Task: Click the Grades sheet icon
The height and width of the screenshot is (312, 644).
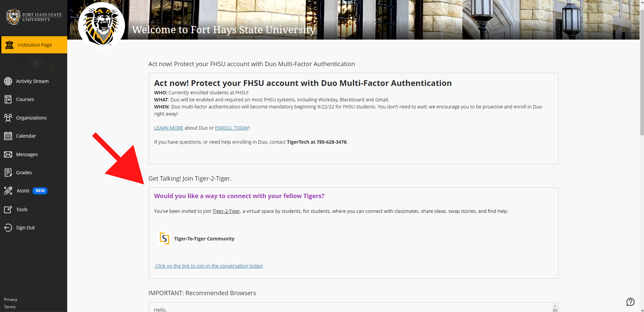Action: (8, 173)
